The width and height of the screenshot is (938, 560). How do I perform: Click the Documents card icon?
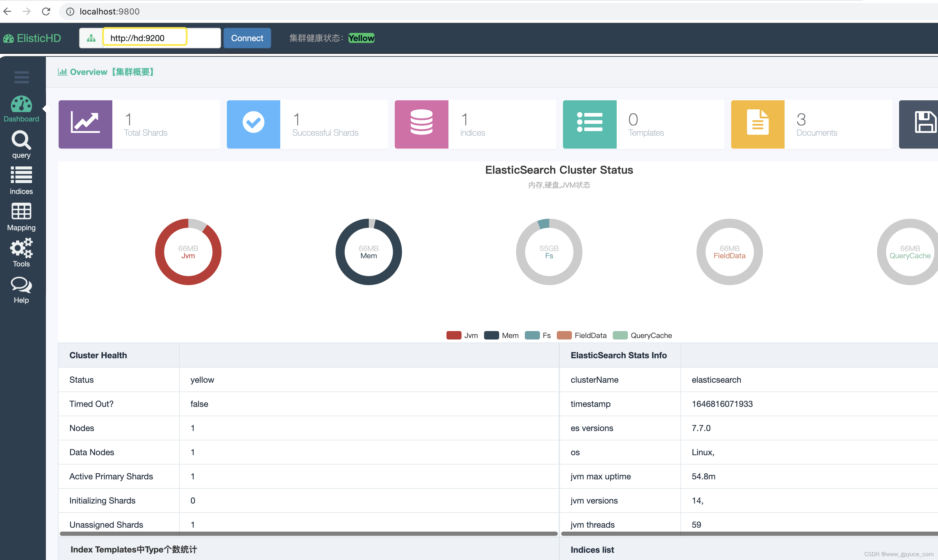click(x=757, y=124)
